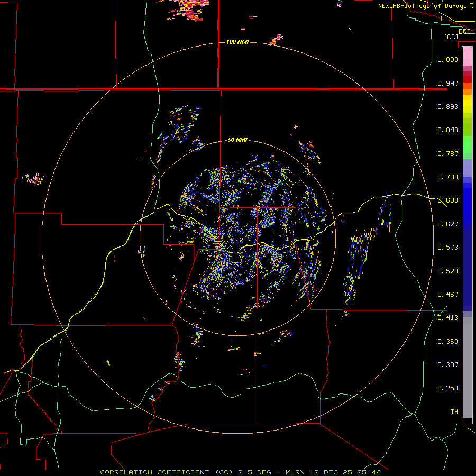Pick the dark navy color bar segment

467,270
